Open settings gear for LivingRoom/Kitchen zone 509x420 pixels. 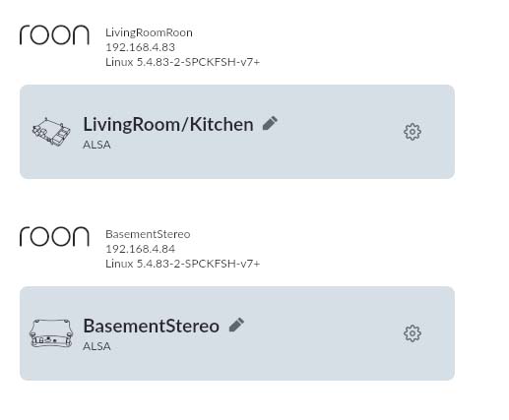(x=413, y=132)
